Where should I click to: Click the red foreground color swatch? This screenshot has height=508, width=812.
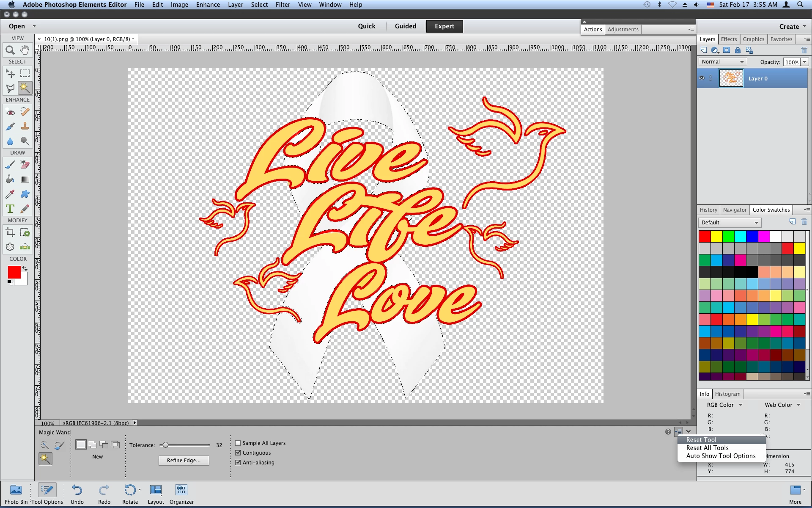tap(14, 272)
